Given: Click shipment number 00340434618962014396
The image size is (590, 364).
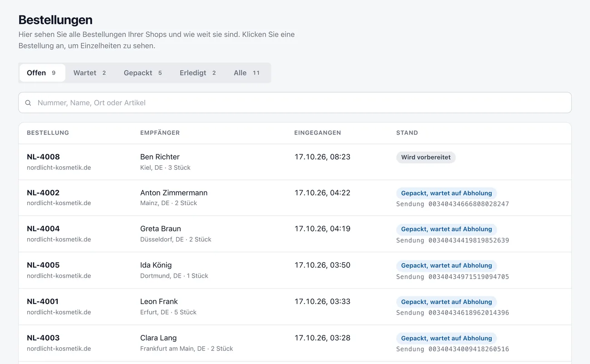Looking at the screenshot, I should point(469,313).
